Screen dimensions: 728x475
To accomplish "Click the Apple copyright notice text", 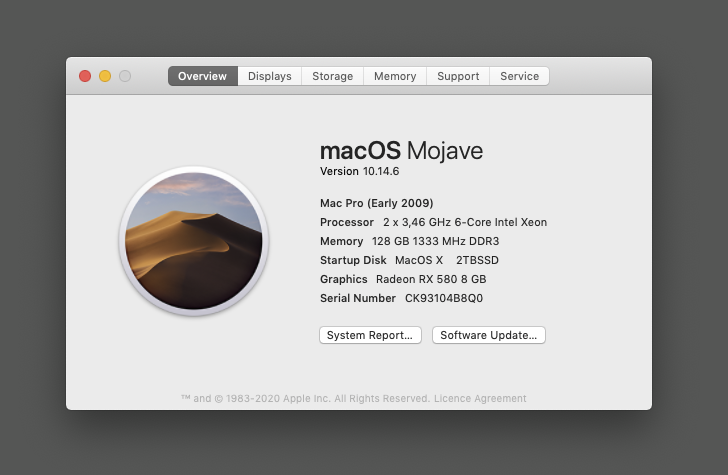I will tap(306, 398).
